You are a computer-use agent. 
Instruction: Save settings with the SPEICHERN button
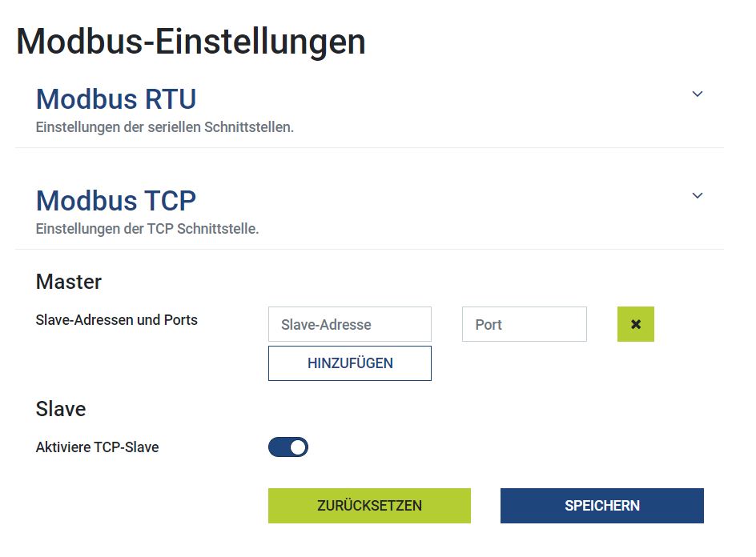point(601,506)
